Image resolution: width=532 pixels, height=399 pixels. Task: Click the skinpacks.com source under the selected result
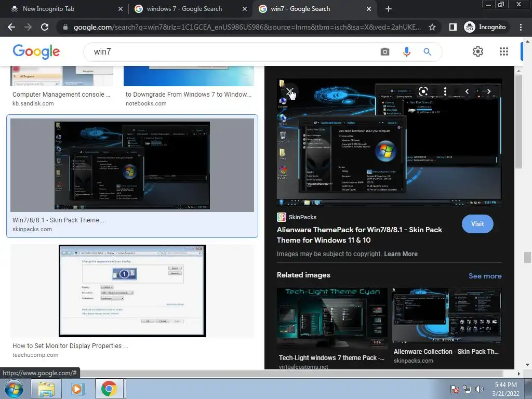pyautogui.click(x=32, y=229)
